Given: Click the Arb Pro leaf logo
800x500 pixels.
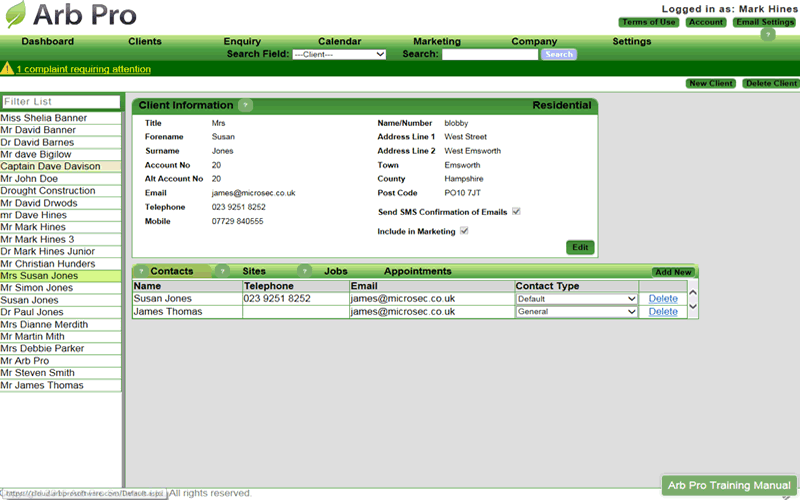Looking at the screenshot, I should coord(15,14).
